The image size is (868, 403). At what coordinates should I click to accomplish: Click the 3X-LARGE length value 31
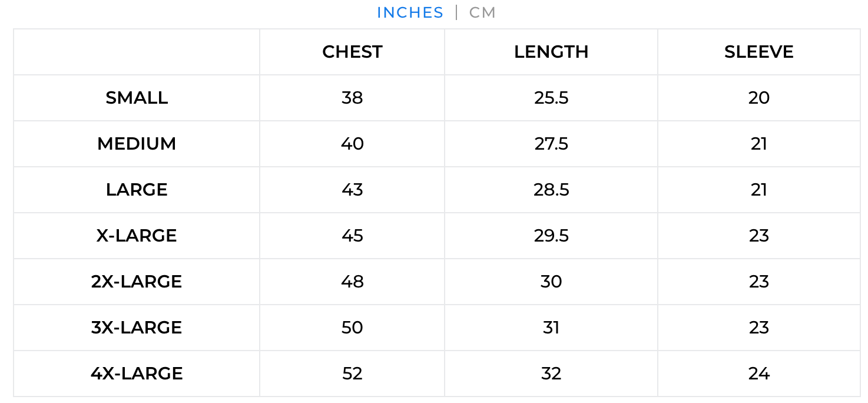[x=551, y=328]
